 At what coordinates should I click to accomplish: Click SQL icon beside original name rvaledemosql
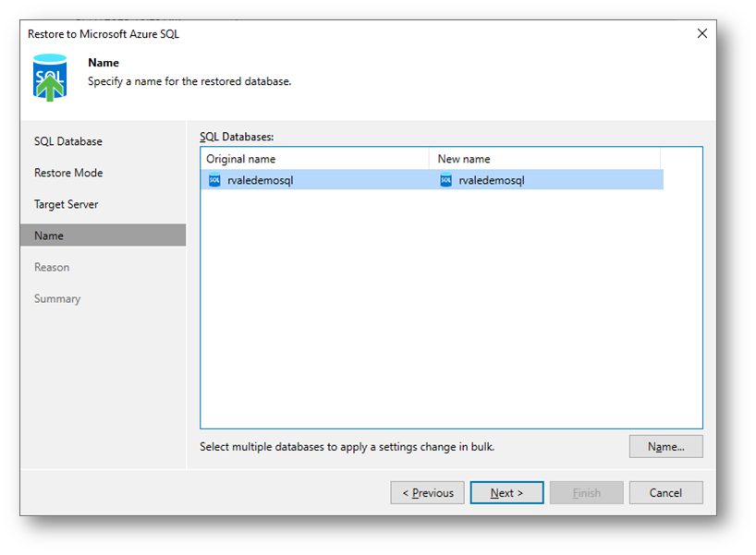click(x=214, y=180)
